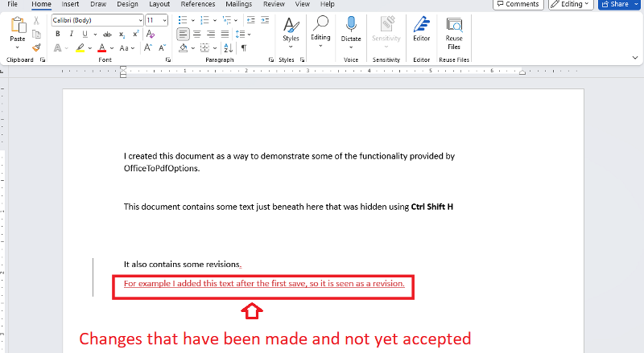644x353 pixels.
Task: Open the Paragraph dialog launcher
Action: point(271,60)
